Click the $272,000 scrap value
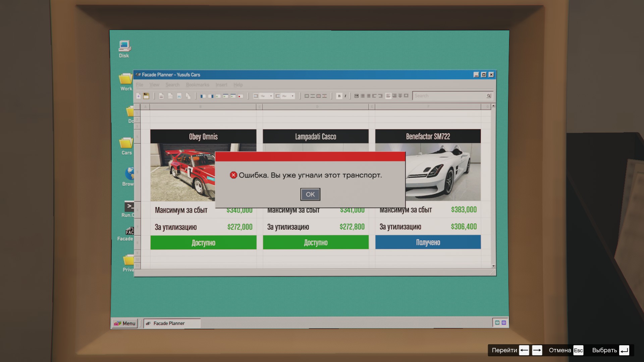Viewport: 644px width, 362px height. pyautogui.click(x=240, y=227)
